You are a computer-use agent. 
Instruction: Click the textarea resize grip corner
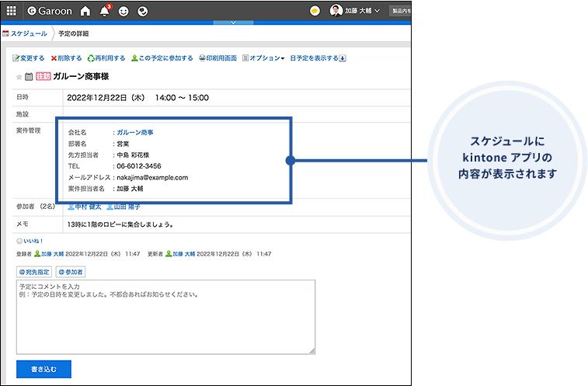tap(312, 351)
